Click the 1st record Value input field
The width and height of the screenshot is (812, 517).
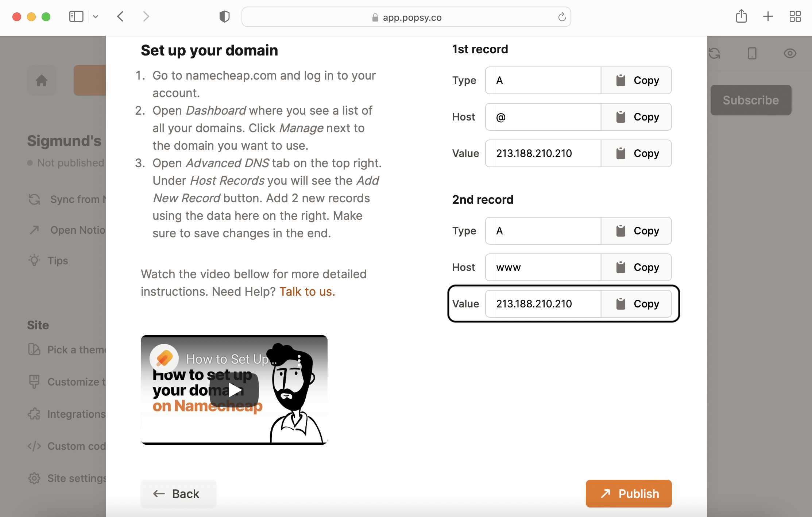point(543,153)
